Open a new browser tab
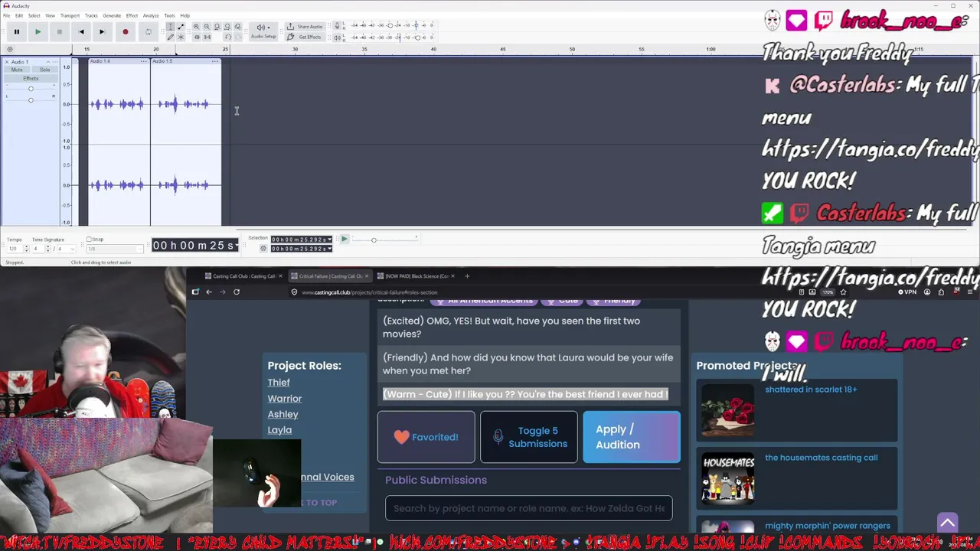This screenshot has width=980, height=551. click(467, 275)
